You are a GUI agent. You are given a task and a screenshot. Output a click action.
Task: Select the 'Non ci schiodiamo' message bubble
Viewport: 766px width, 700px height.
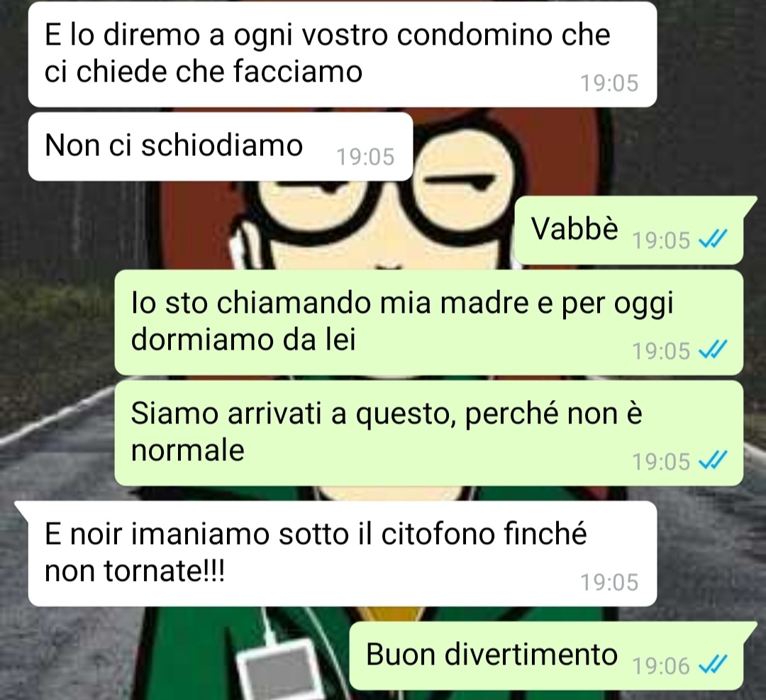[221, 147]
